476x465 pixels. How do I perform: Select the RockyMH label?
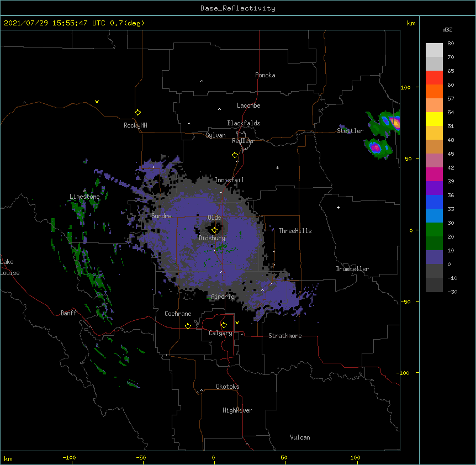coord(135,125)
